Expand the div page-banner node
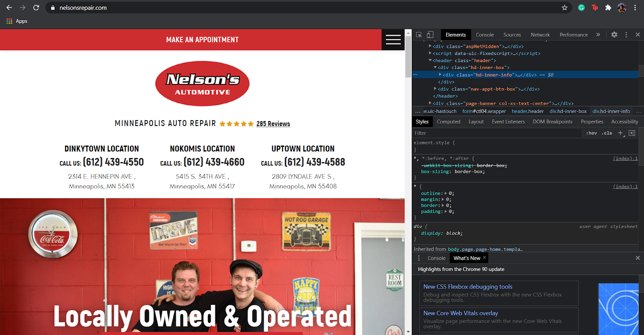644x335 pixels. point(430,103)
